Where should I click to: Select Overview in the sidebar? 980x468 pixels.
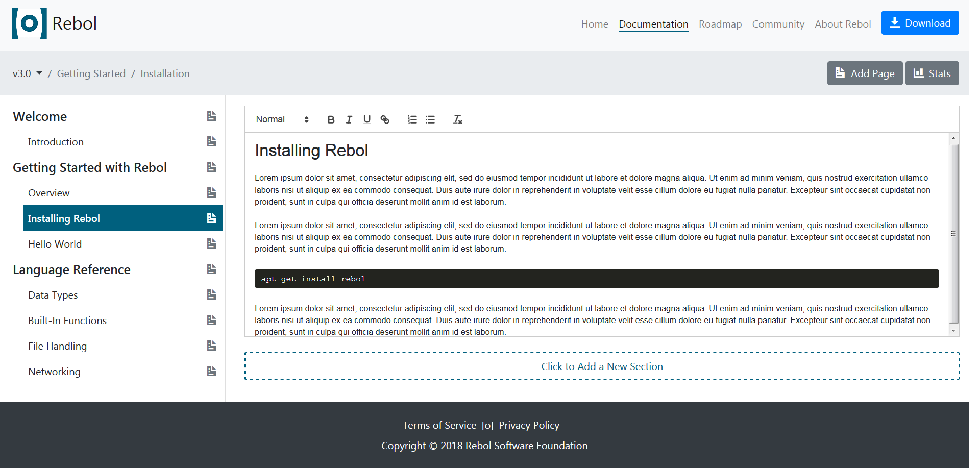point(48,193)
